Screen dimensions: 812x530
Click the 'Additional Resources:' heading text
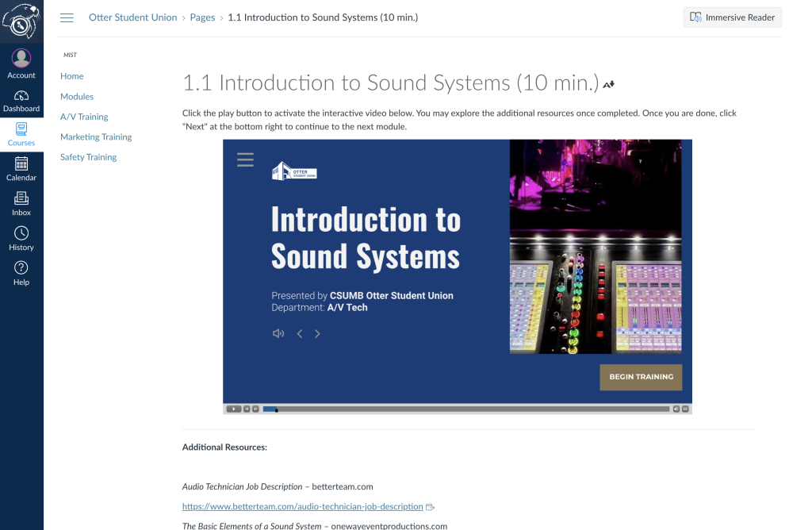pos(224,447)
